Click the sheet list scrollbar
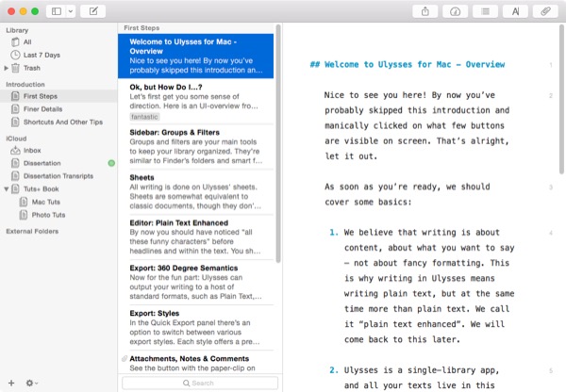This screenshot has height=392, width=566. pyautogui.click(x=278, y=143)
